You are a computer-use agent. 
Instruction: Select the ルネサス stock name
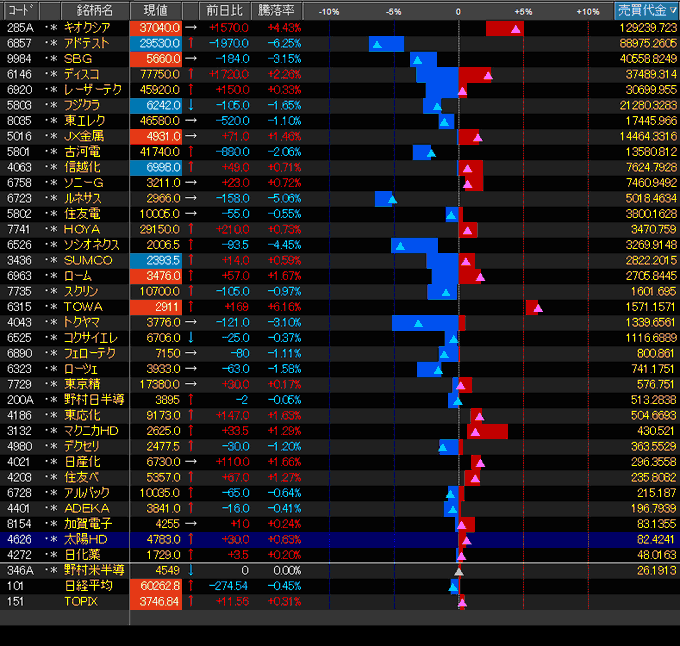pos(82,199)
